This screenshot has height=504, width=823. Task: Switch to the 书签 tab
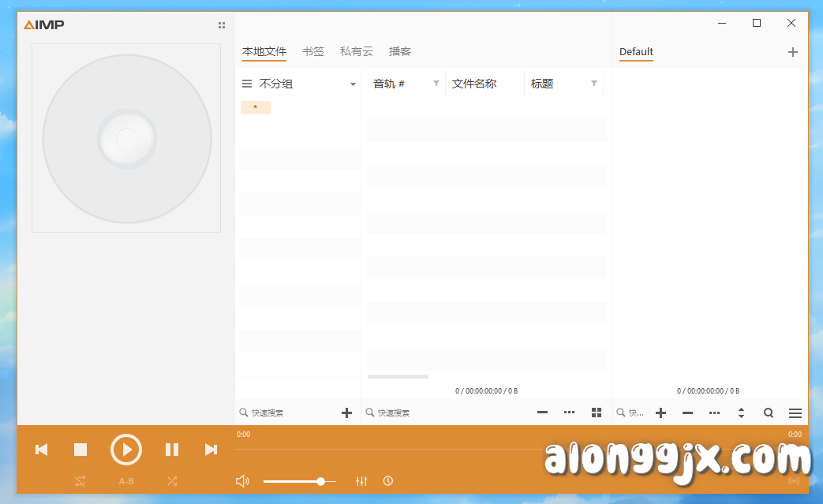313,50
